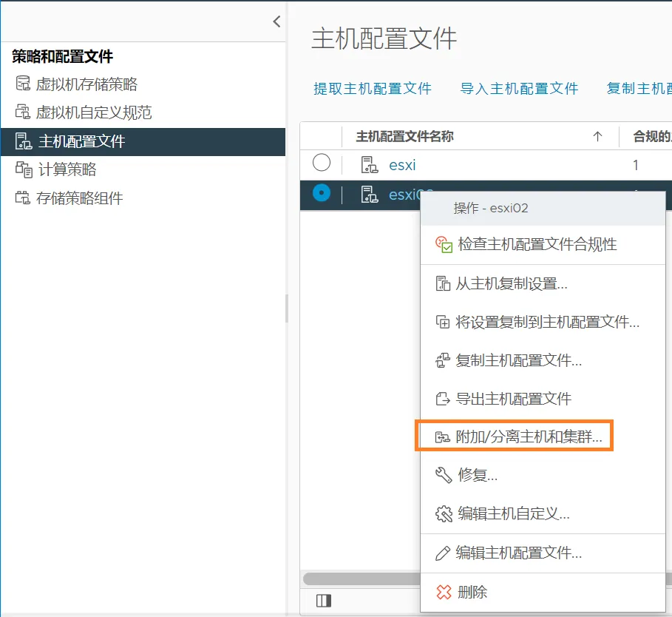The height and width of the screenshot is (617, 672).
Task: Click the compute policy sidebar icon
Action: (x=23, y=169)
